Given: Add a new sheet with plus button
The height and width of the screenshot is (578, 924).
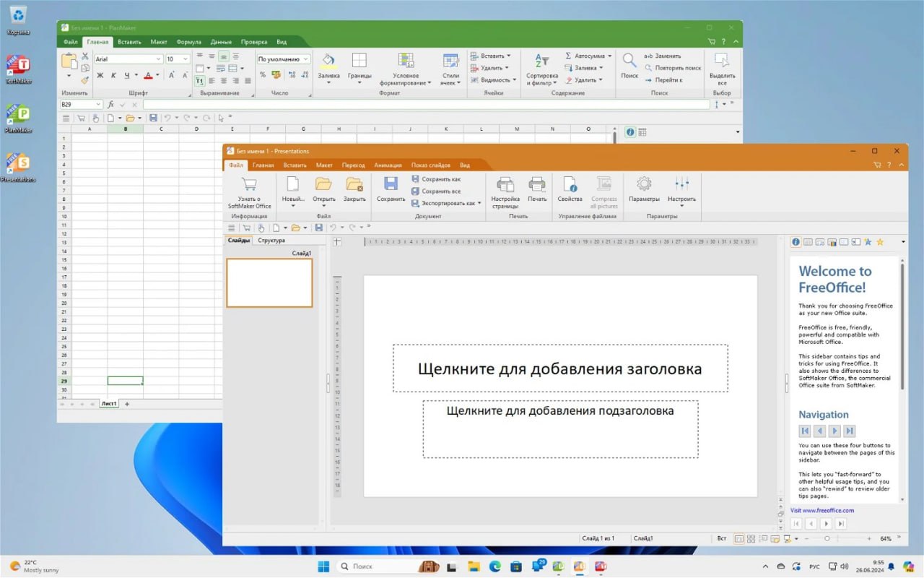Looking at the screenshot, I should pyautogui.click(x=127, y=404).
